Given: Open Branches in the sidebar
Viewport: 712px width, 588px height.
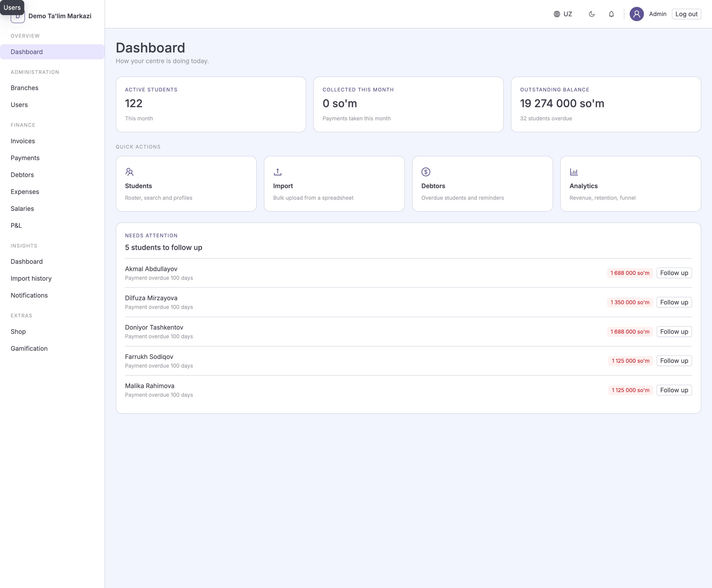Looking at the screenshot, I should click(52, 88).
